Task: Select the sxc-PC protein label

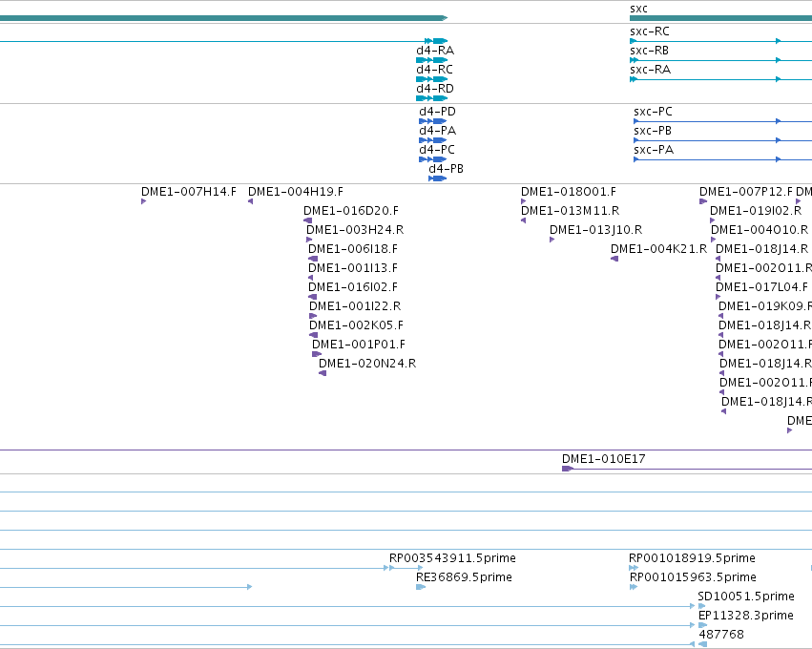Action: pyautogui.click(x=653, y=112)
